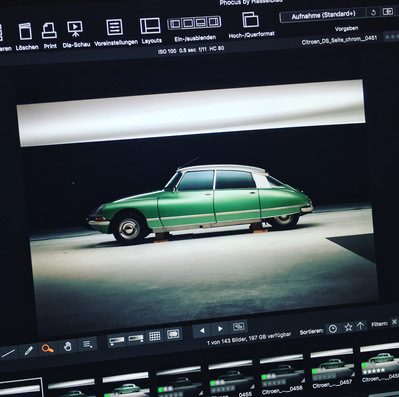Viewport: 399px width, 397px height.
Task: Select the magnifier zoom tool
Action: [47, 349]
